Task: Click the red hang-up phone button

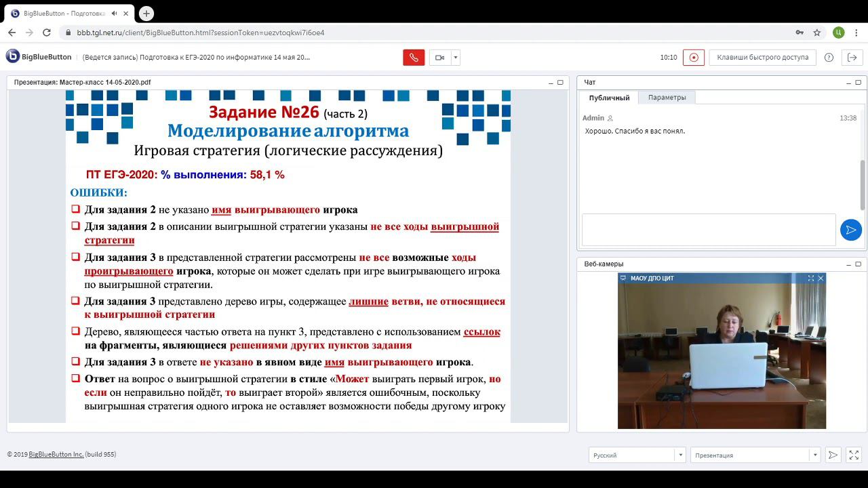Action: pyautogui.click(x=414, y=58)
